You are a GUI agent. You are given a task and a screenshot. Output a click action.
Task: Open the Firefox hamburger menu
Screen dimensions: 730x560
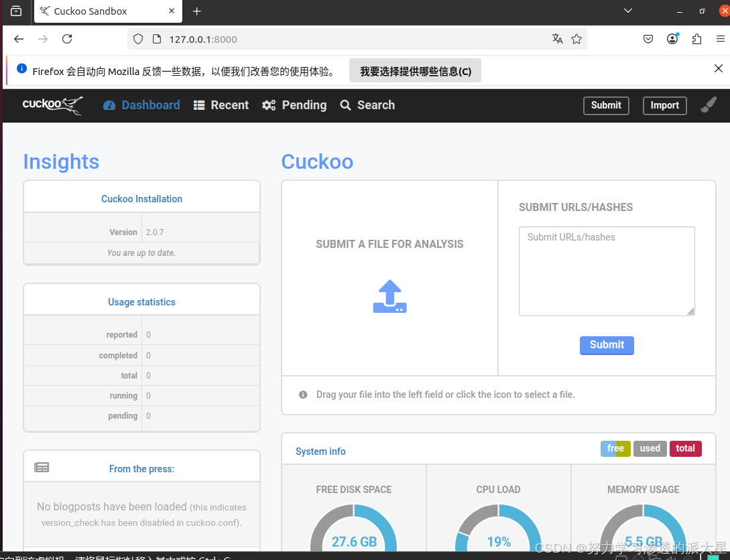720,39
